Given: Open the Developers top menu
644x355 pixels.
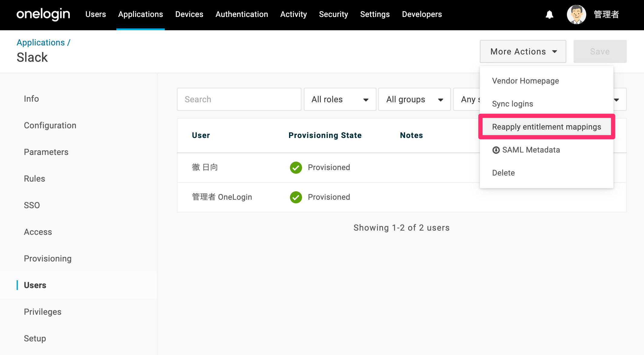Looking at the screenshot, I should tap(422, 14).
